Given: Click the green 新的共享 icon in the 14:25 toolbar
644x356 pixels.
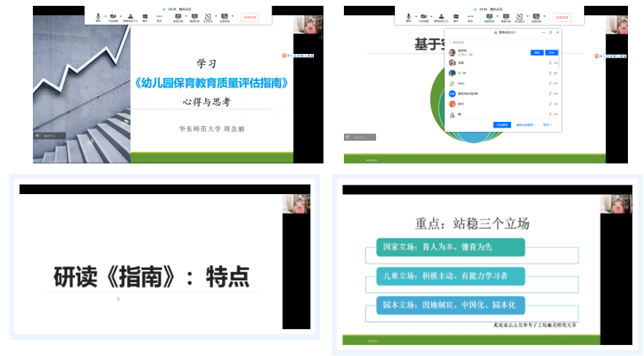Looking at the screenshot, I should [x=178, y=15].
